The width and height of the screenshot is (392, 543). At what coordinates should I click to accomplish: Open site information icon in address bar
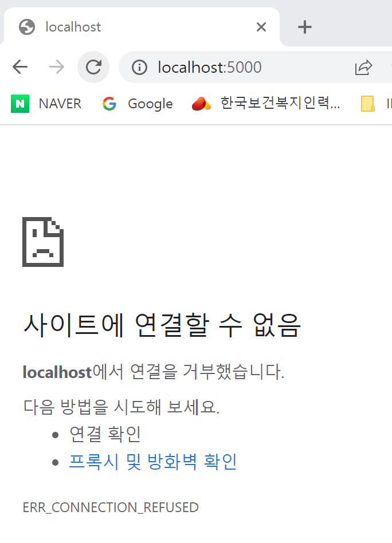139,67
